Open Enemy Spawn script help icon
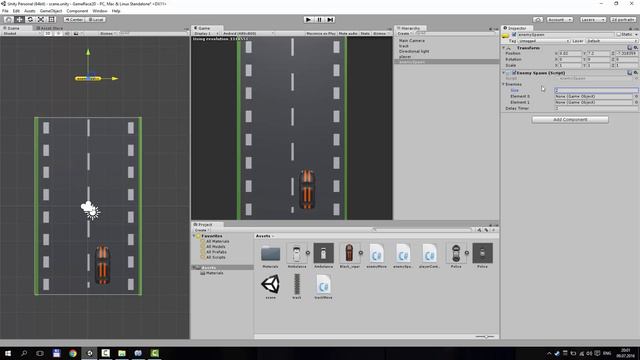The image size is (640, 360). coord(630,73)
